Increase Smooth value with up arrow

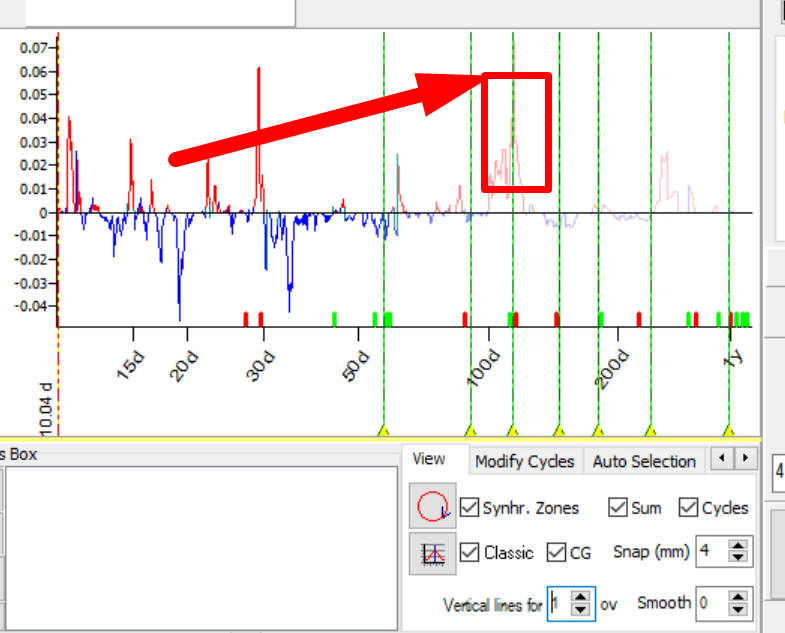point(738,598)
